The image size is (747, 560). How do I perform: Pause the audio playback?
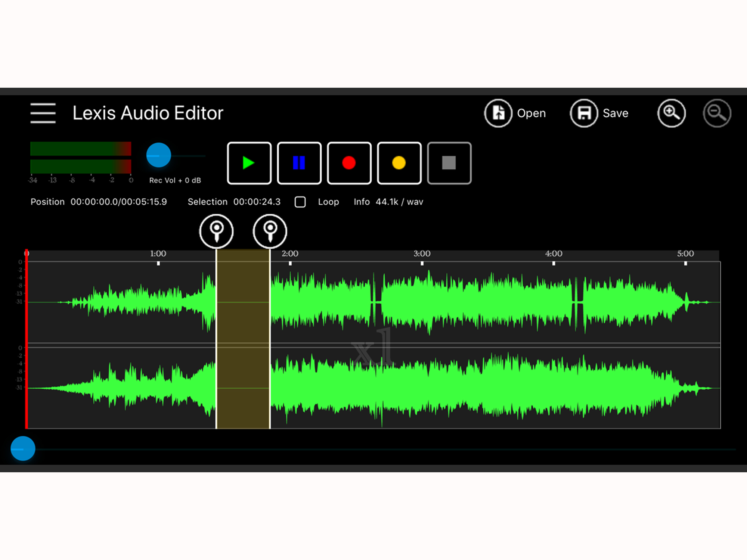point(299,163)
